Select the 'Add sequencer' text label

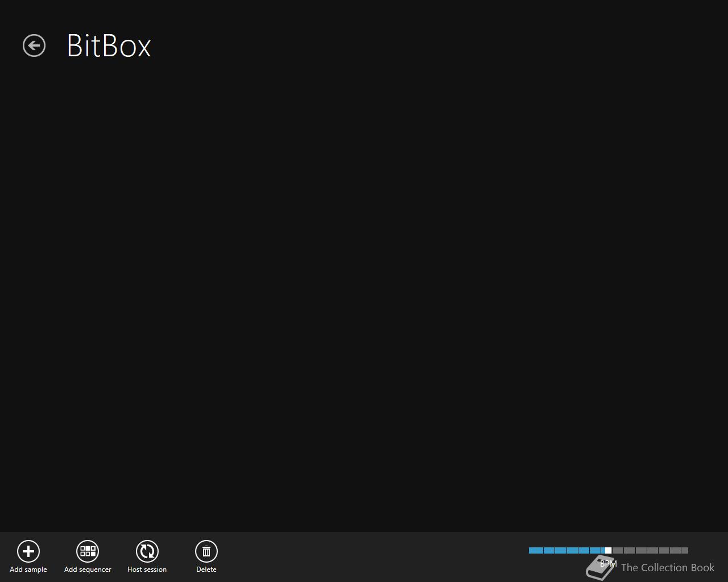[x=88, y=569]
